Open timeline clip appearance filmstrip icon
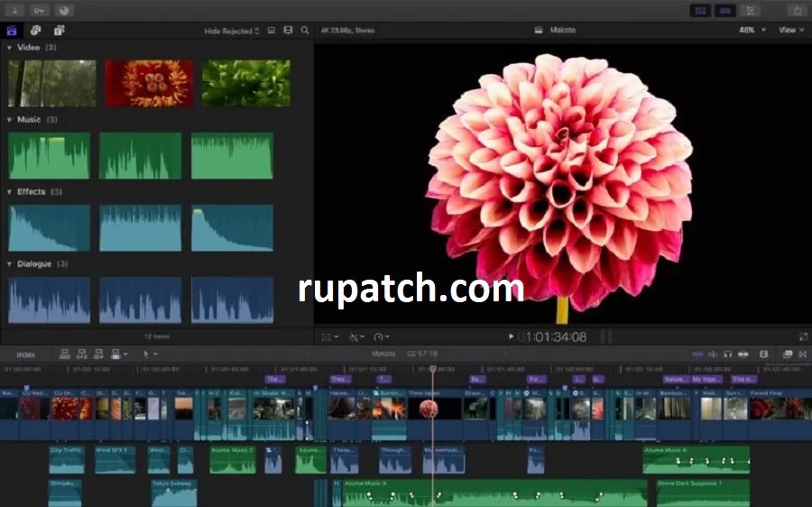Screen dimensions: 812x507 (764, 355)
